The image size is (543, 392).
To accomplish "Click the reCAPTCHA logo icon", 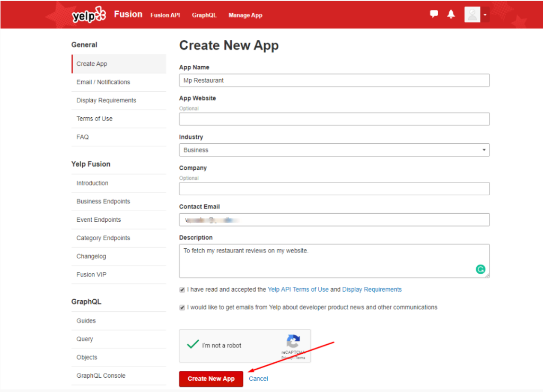I will [293, 341].
